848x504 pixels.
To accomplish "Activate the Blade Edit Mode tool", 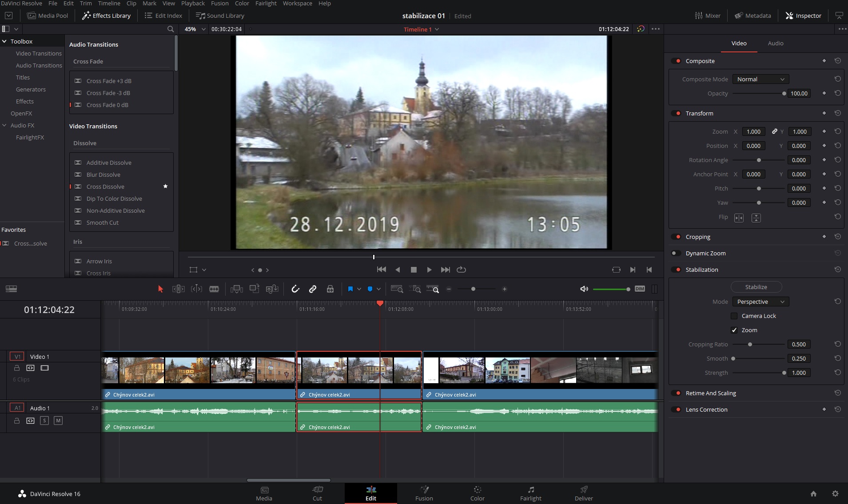I will click(214, 289).
